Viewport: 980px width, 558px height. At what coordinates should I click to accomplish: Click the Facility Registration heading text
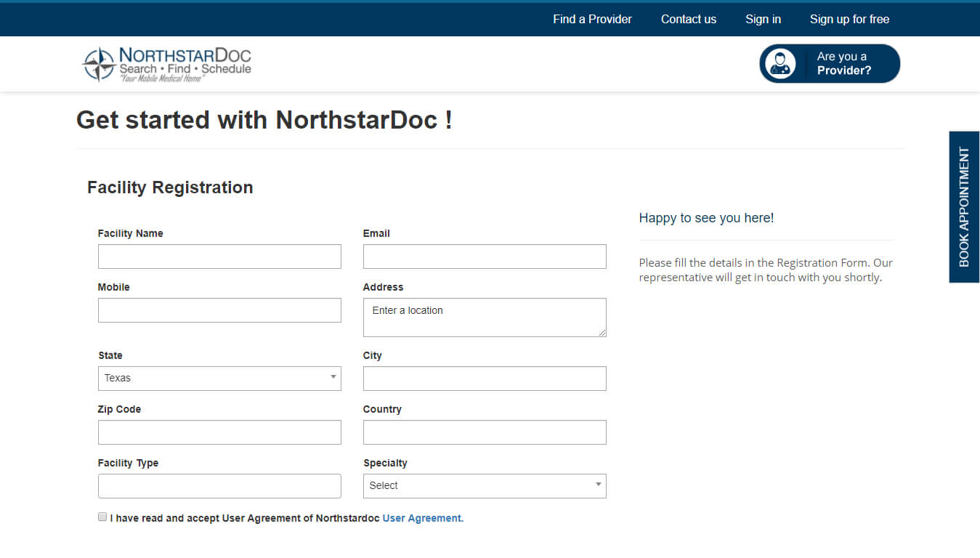170,187
